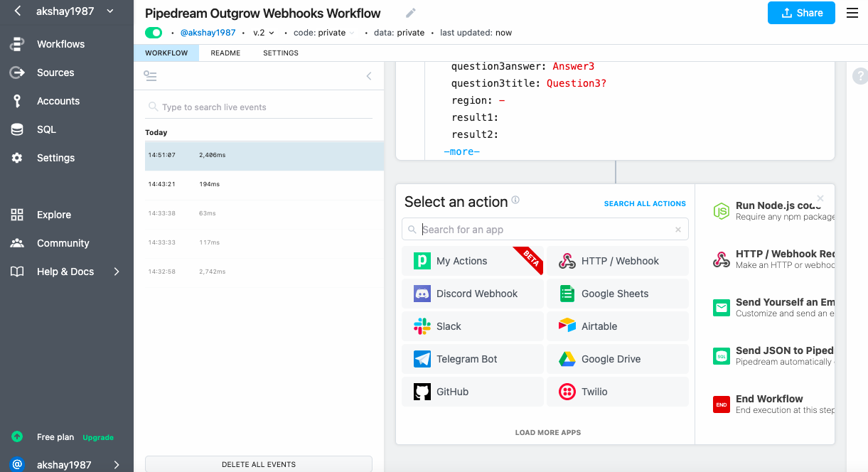Select the Slack app
868x472 pixels.
click(473, 326)
